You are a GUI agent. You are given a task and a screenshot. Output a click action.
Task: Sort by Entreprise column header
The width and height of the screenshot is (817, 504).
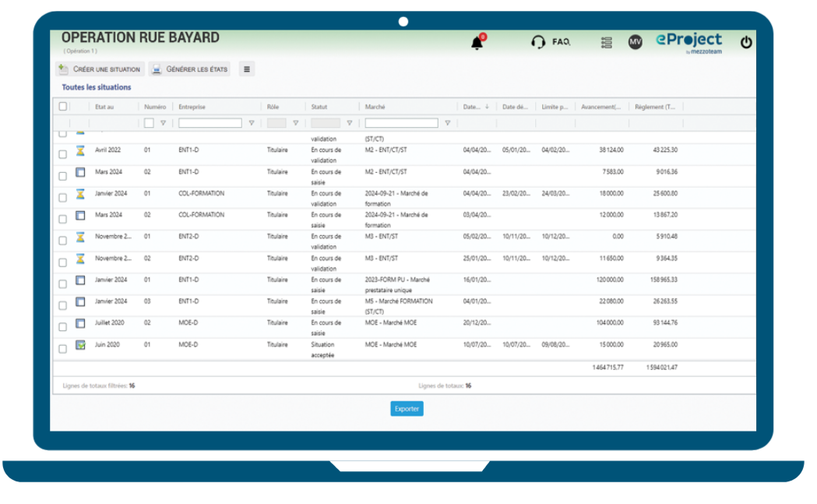point(192,107)
